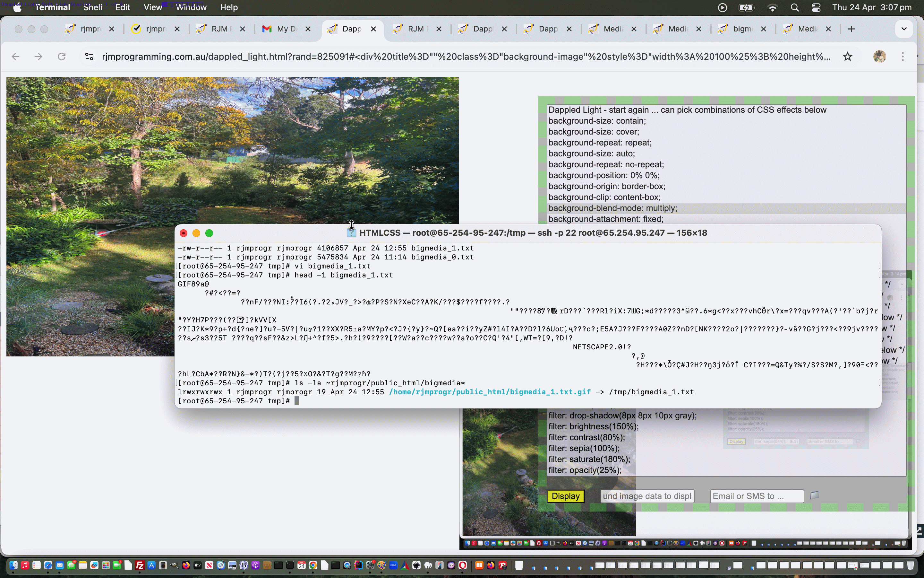Open Spotlight search in menu bar
924x578 pixels.
pyautogui.click(x=795, y=8)
